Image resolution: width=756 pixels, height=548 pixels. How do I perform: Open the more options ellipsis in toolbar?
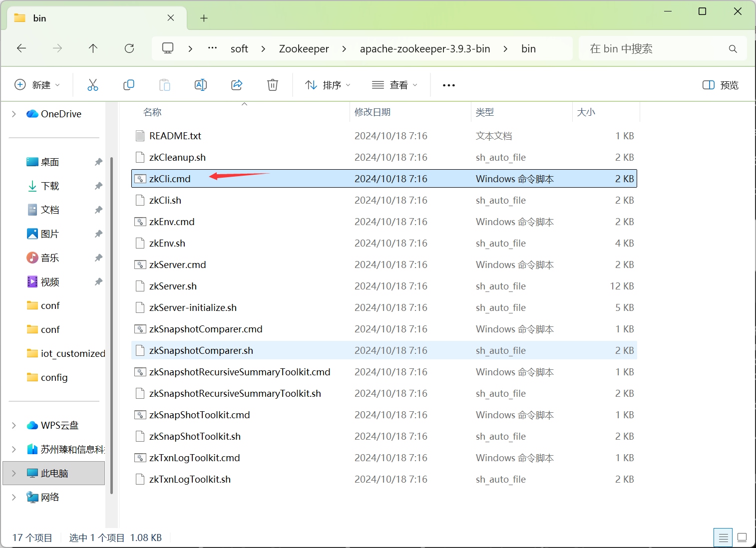[x=449, y=85]
